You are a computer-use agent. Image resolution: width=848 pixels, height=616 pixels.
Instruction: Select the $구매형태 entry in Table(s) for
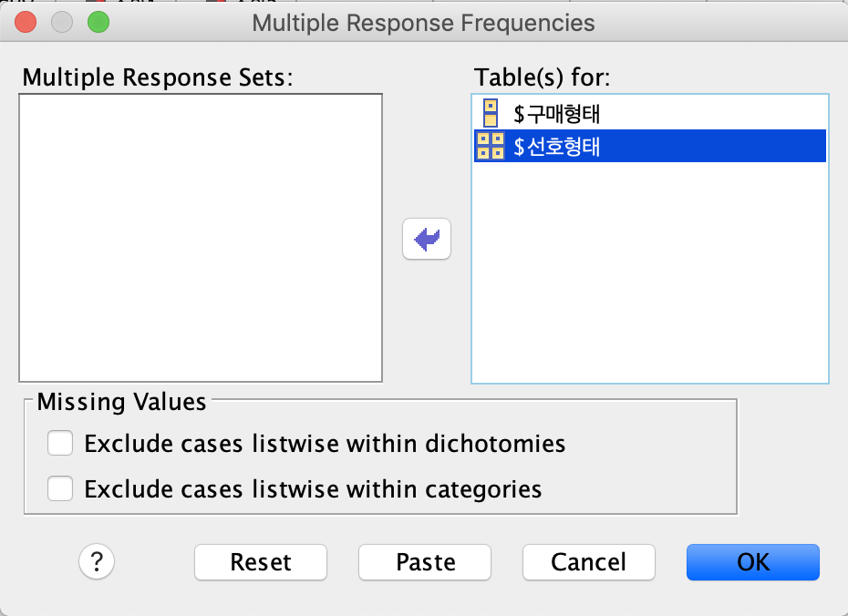tap(650, 114)
